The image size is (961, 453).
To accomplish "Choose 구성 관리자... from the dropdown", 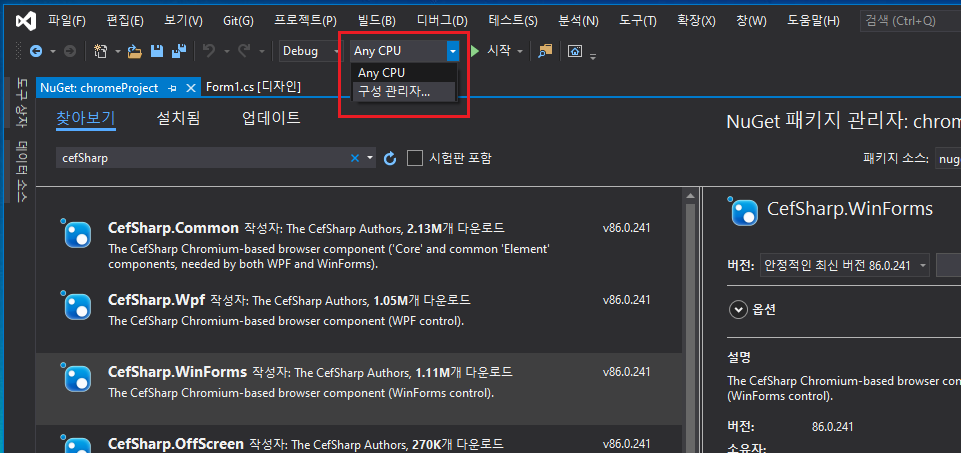I will pos(404,92).
